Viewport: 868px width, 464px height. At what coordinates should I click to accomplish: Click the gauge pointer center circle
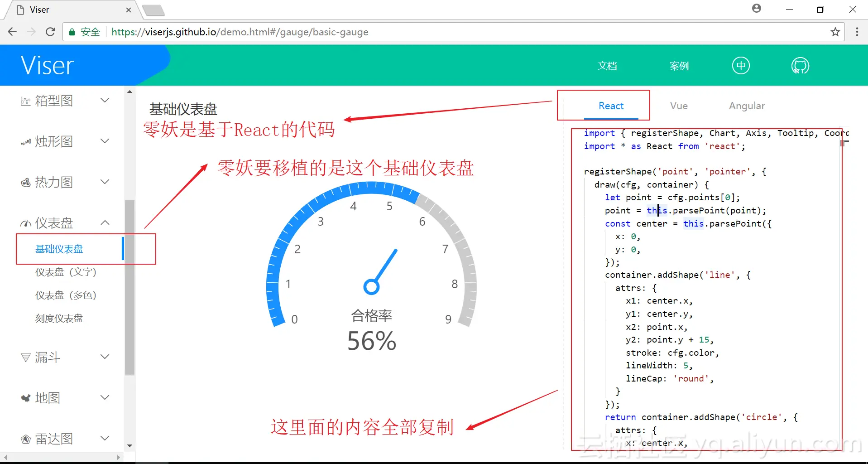tap(371, 287)
